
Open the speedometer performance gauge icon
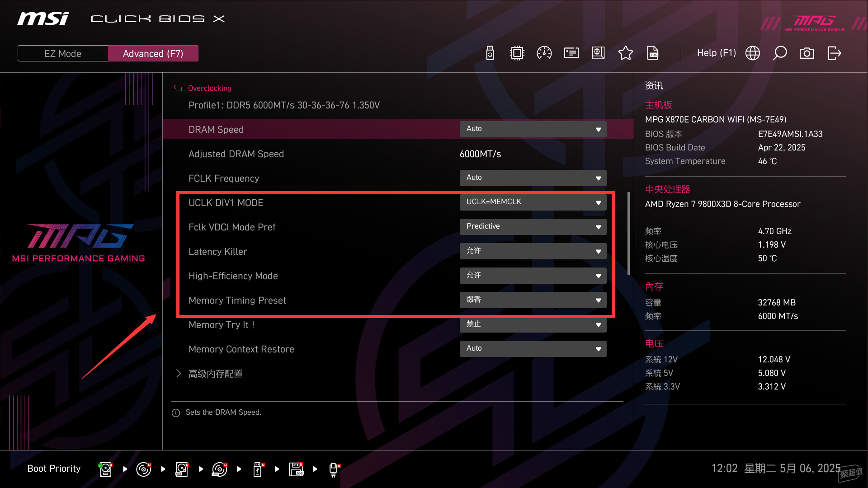(544, 53)
